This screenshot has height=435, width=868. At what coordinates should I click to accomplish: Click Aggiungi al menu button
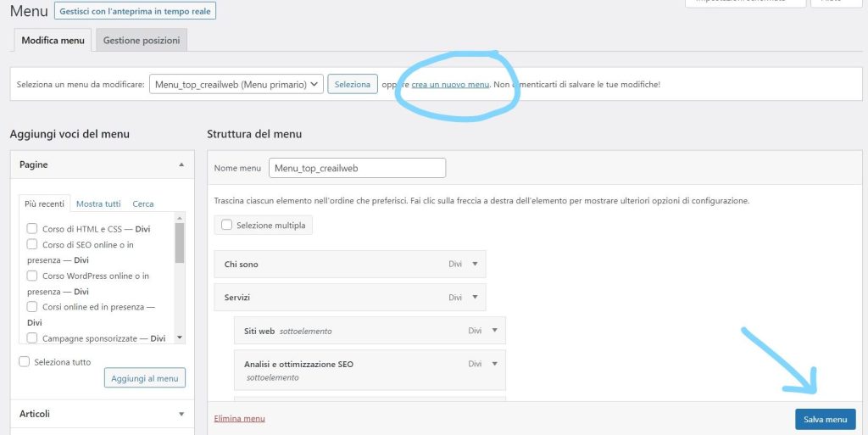point(144,378)
